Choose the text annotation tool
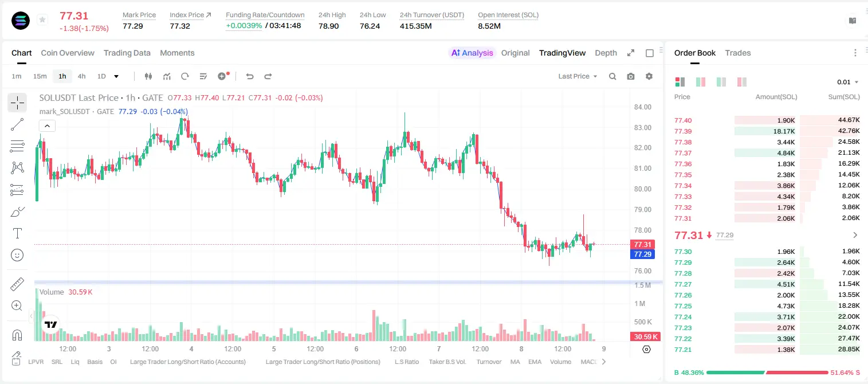This screenshot has width=868, height=384. coord(17,233)
